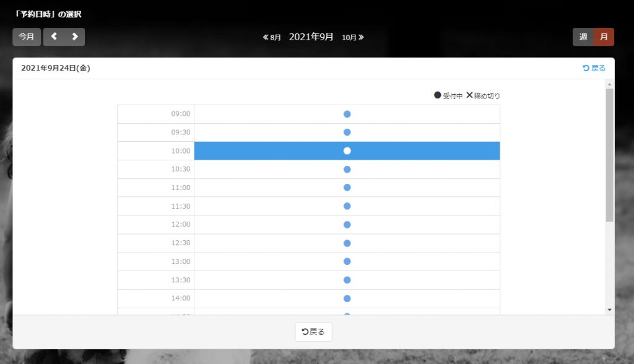Switch to 週 (week) view
The height and width of the screenshot is (364, 634).
[583, 37]
